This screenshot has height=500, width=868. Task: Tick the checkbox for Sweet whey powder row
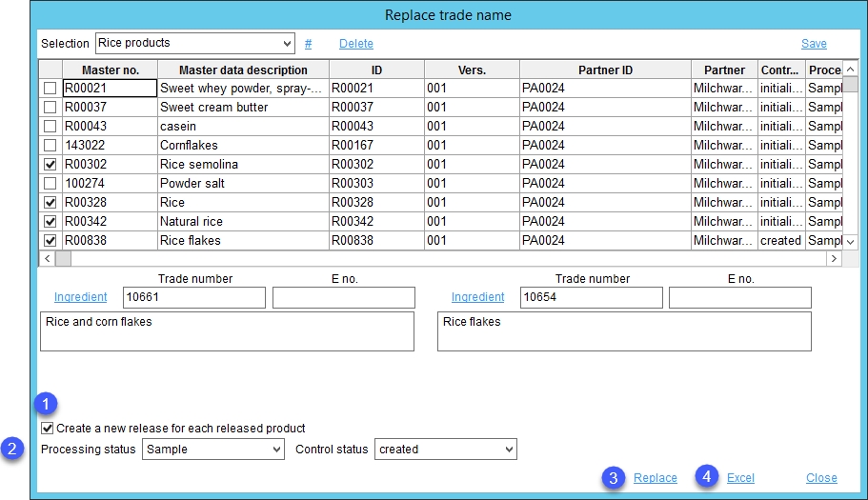pos(50,88)
